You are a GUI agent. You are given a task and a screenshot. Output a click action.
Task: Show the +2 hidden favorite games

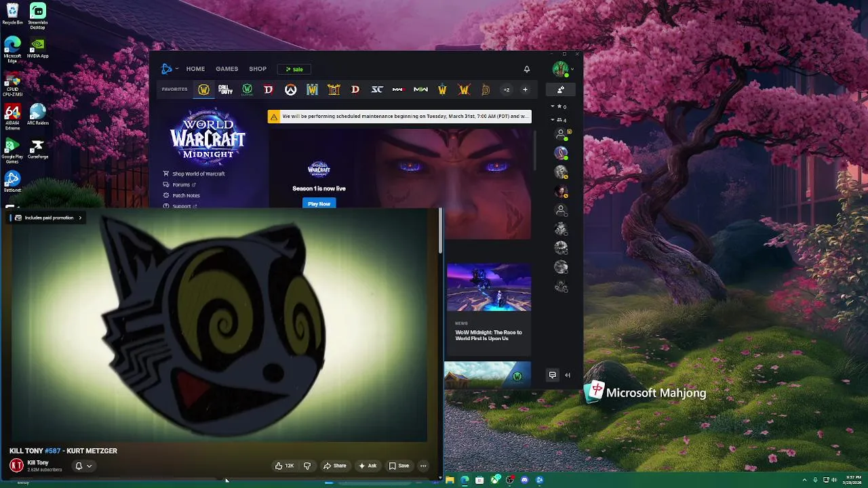[506, 89]
